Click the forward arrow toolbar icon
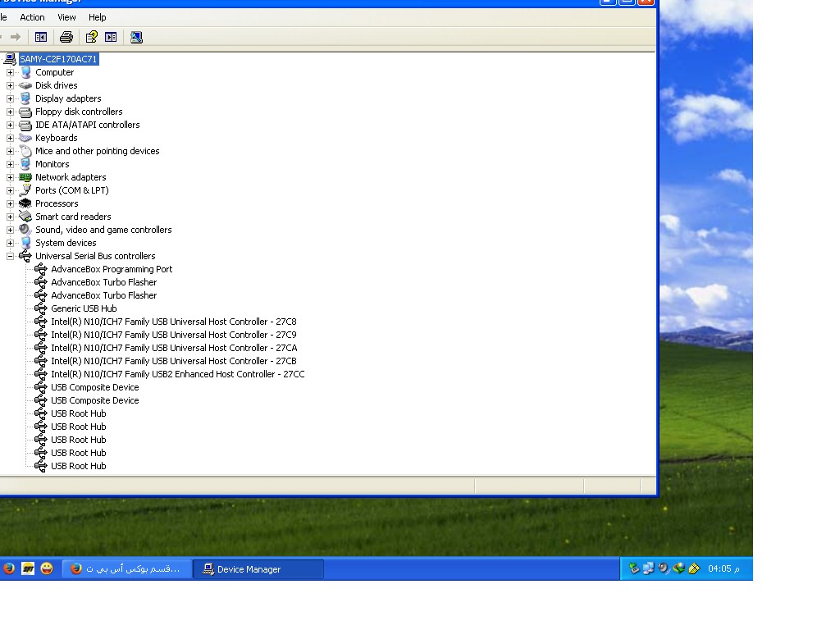This screenshot has height=630, width=840. click(x=16, y=37)
